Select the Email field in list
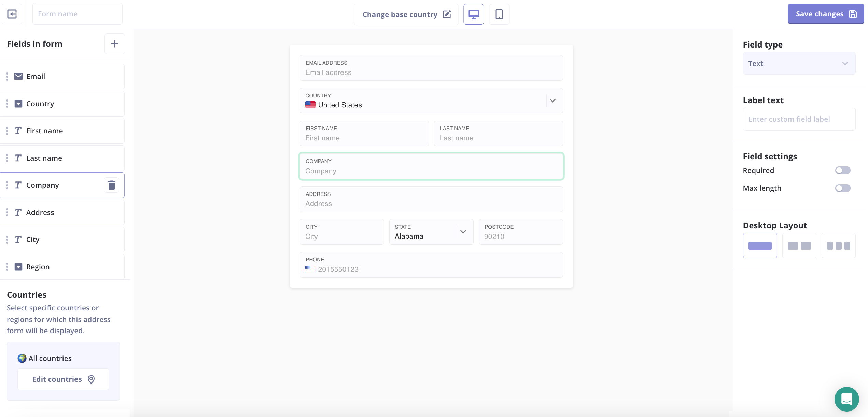 tap(62, 77)
